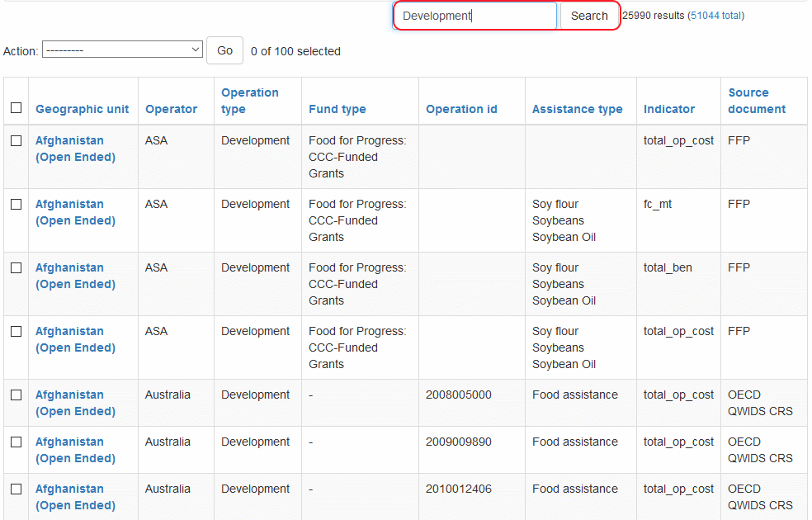Sort by the Geographic unit column header
Image resolution: width=812 pixels, height=520 pixels.
click(82, 109)
